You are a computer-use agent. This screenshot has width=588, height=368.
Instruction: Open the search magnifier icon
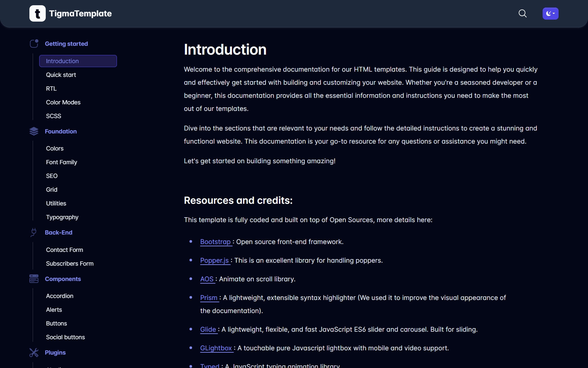[523, 13]
